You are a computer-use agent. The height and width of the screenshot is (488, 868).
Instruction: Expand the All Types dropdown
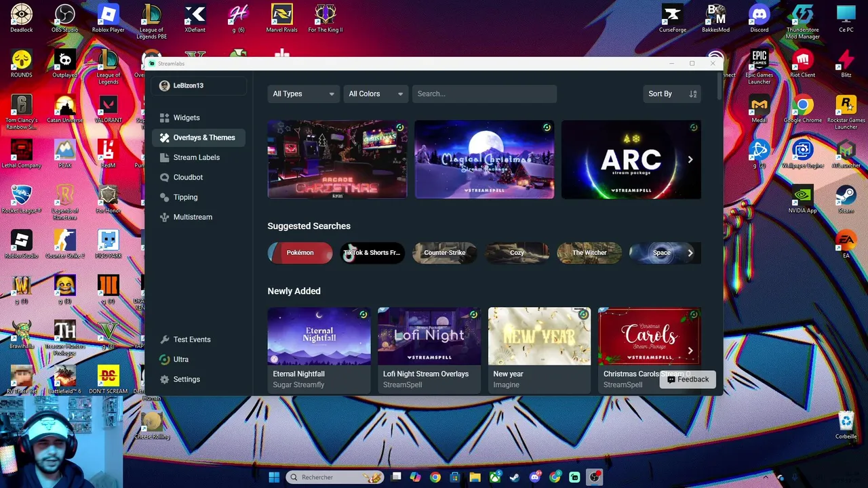302,94
